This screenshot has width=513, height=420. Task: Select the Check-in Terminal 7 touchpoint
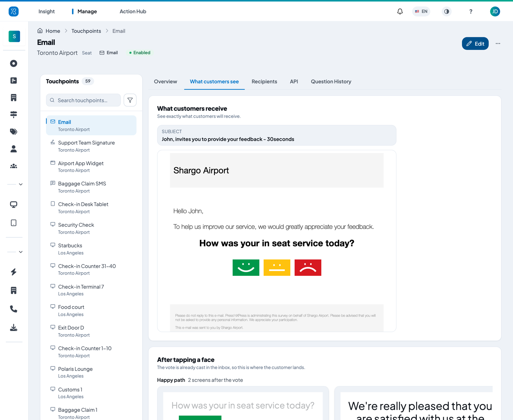pos(91,290)
